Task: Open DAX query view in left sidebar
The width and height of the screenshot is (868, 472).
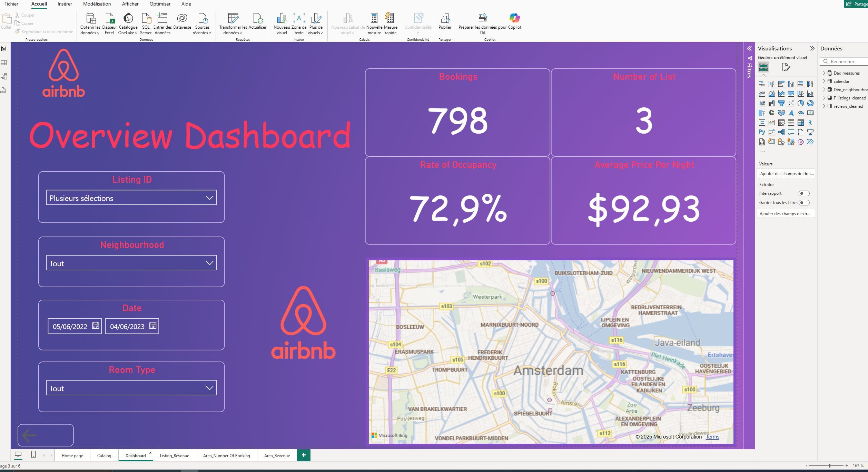Action: click(x=4, y=90)
